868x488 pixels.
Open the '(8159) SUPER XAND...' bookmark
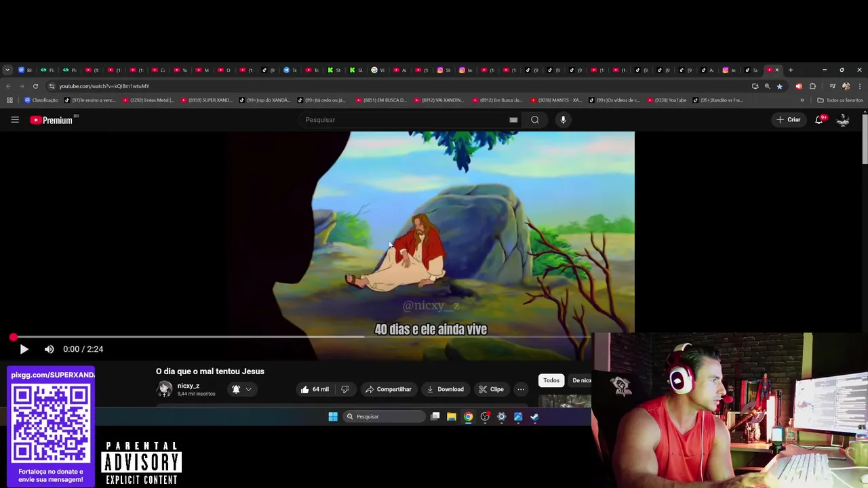(x=208, y=100)
